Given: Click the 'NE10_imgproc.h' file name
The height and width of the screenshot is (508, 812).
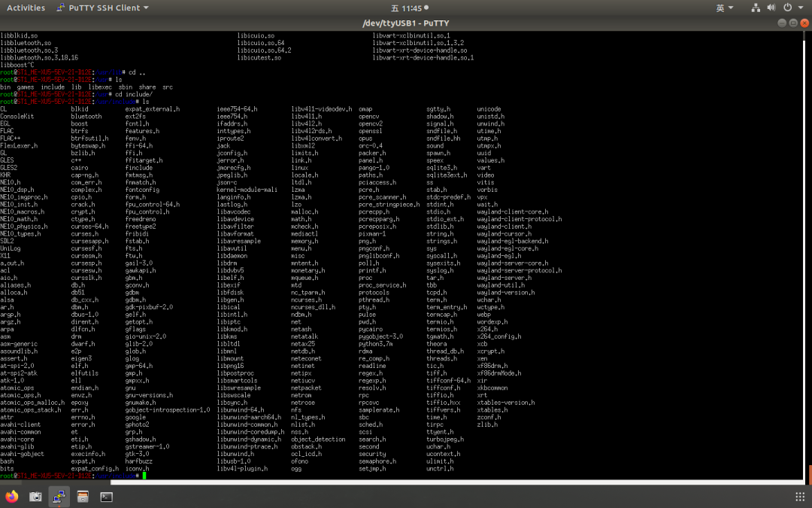Looking at the screenshot, I should (x=24, y=197).
